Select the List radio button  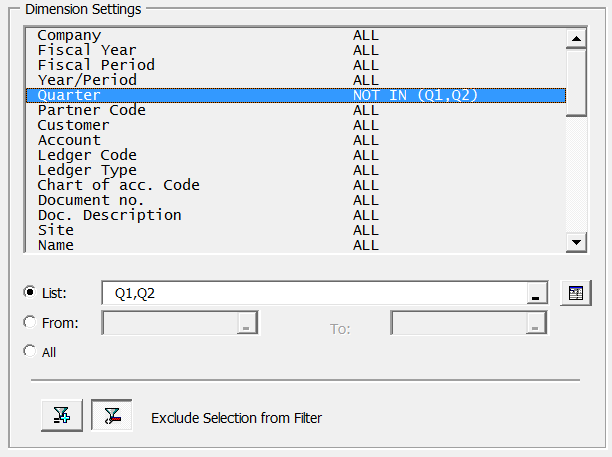(29, 292)
